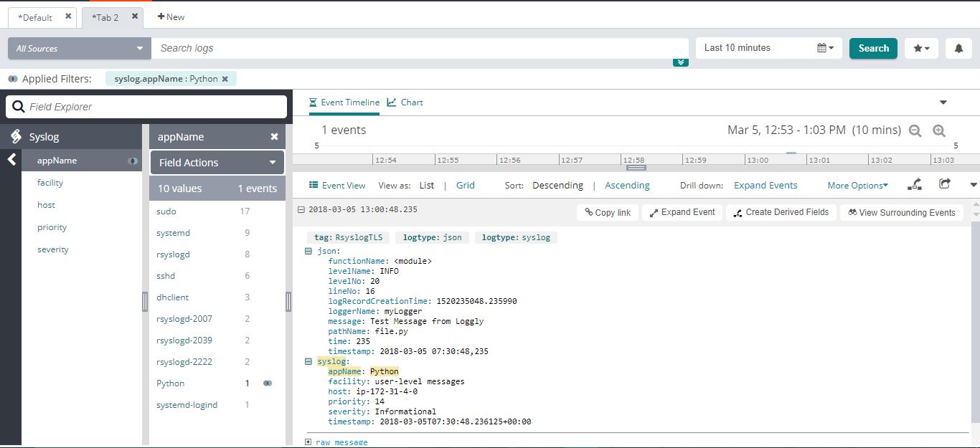The height and width of the screenshot is (448, 980).
Task: Close the appName values panel
Action: [274, 137]
